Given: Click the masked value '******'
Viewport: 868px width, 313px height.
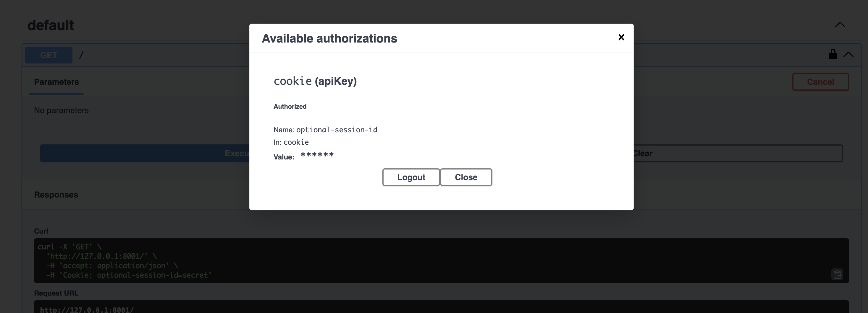Looking at the screenshot, I should (317, 155).
